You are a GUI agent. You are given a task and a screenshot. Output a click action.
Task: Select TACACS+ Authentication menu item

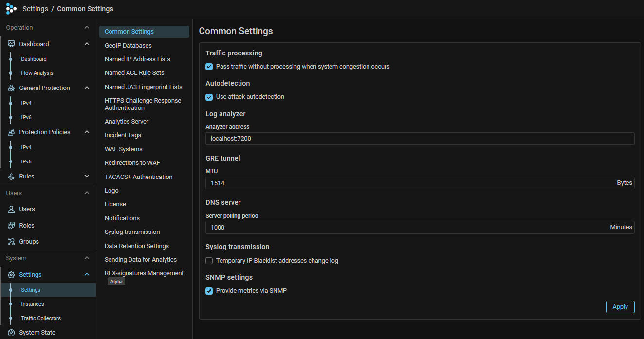tap(138, 177)
